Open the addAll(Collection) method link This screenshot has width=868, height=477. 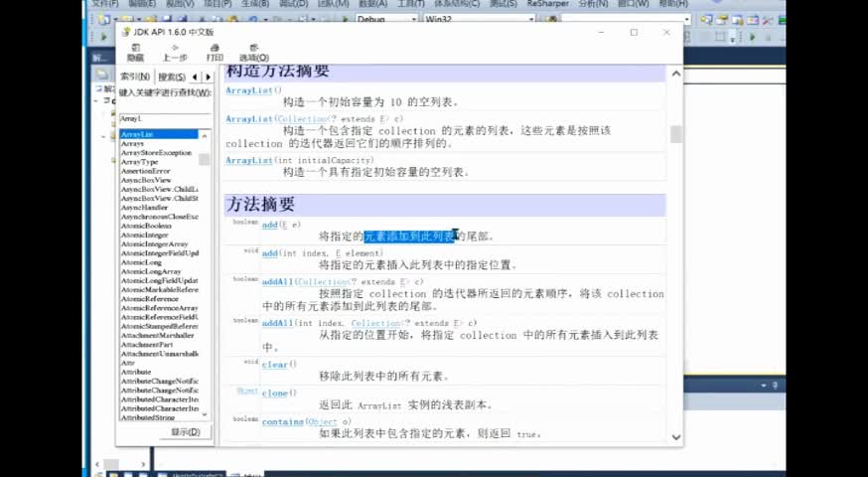tap(277, 282)
